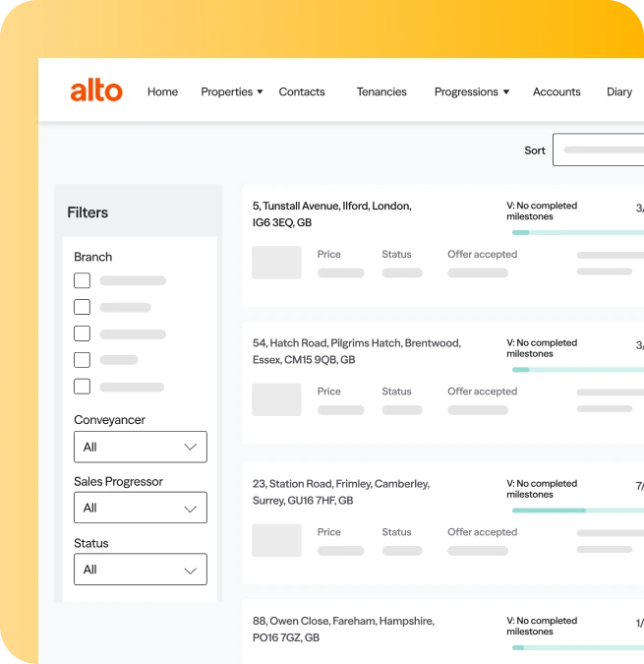Image resolution: width=644 pixels, height=664 pixels.
Task: Check the fifth Branch checkbox
Action: (x=83, y=387)
